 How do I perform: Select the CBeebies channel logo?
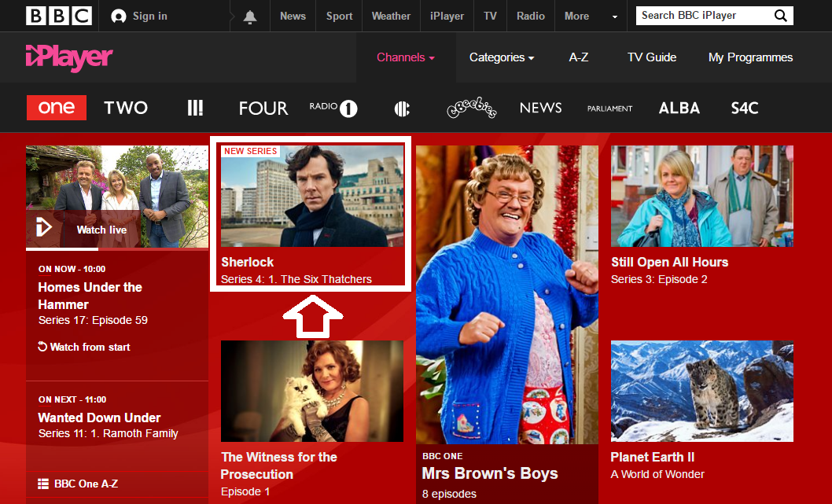(472, 108)
